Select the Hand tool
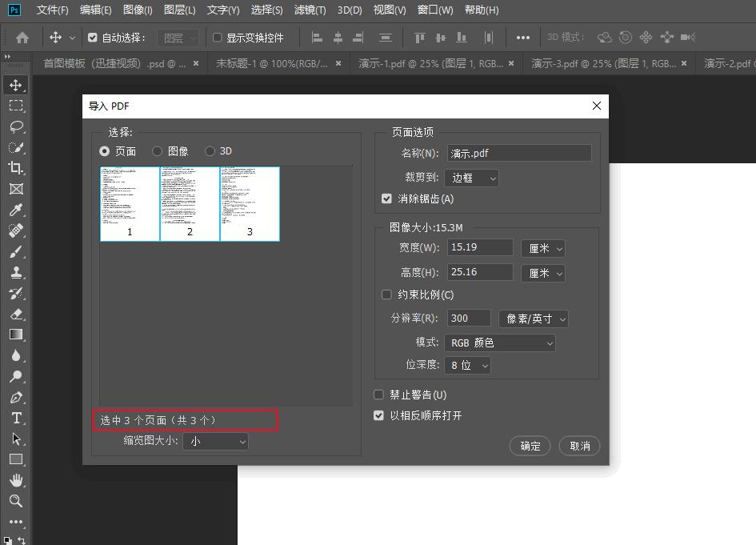Image resolution: width=756 pixels, height=545 pixels. [16, 480]
